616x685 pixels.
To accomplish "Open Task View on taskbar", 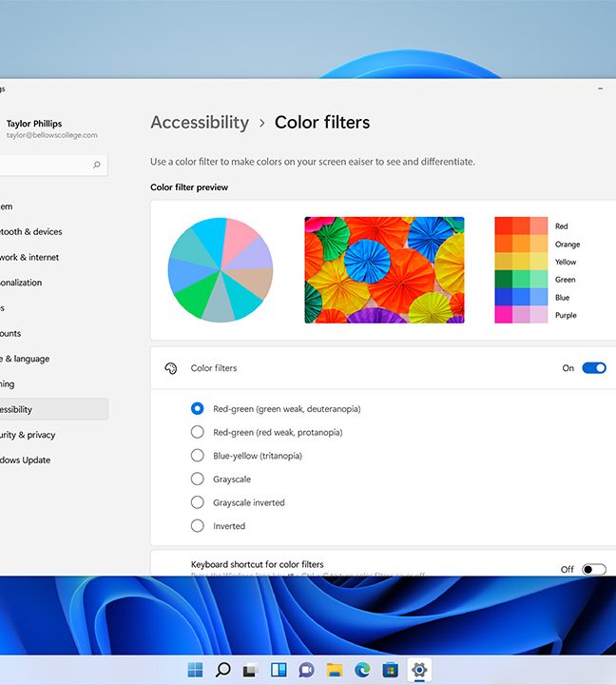I will pos(251,669).
